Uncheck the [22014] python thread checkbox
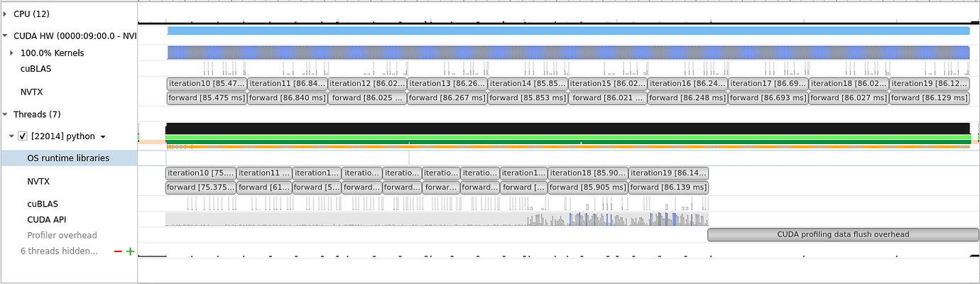 pos(23,136)
